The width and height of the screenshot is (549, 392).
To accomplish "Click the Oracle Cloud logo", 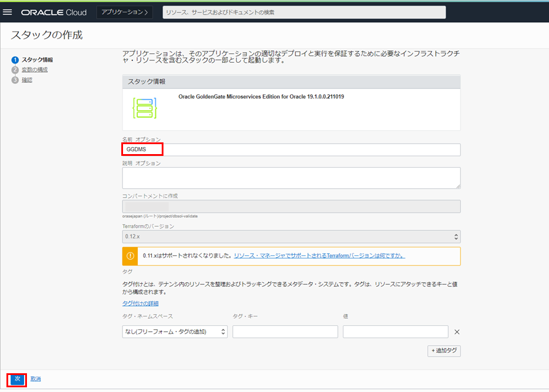I will point(54,12).
